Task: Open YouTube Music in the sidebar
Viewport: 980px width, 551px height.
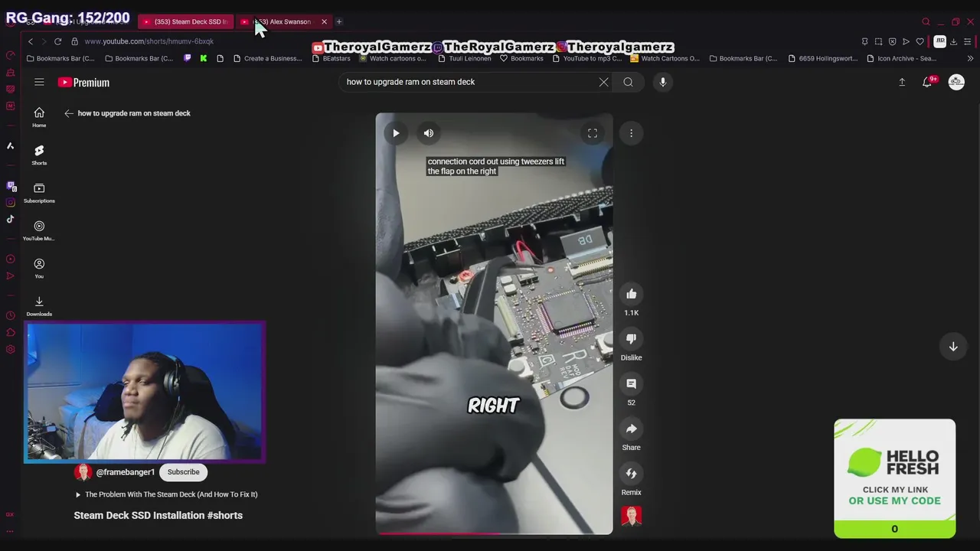Action: pyautogui.click(x=39, y=230)
